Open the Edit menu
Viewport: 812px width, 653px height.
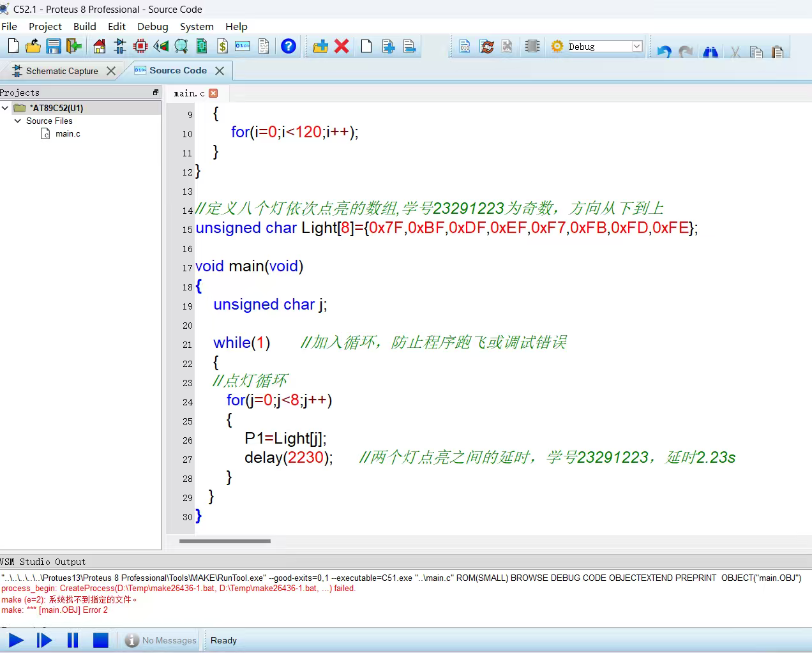tap(117, 26)
